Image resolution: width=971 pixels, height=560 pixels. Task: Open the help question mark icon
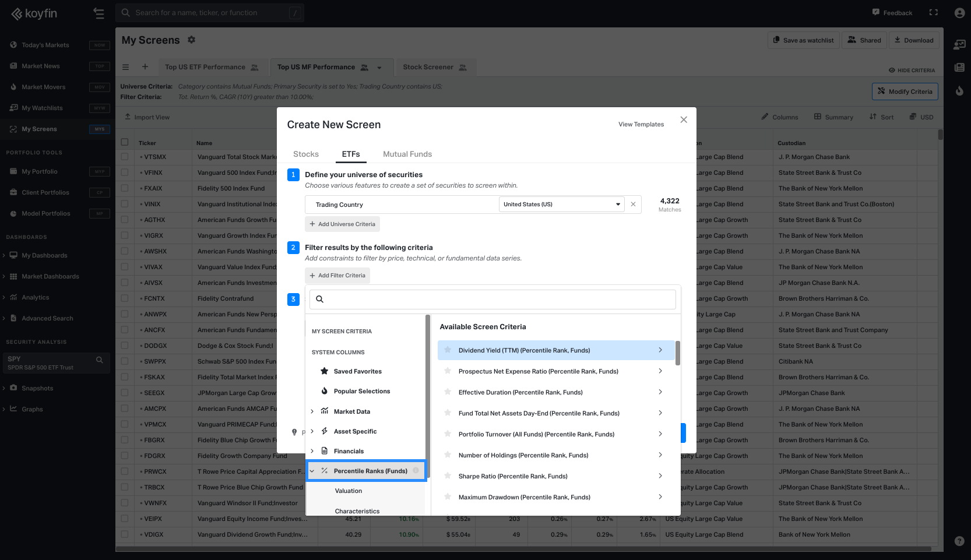[959, 541]
